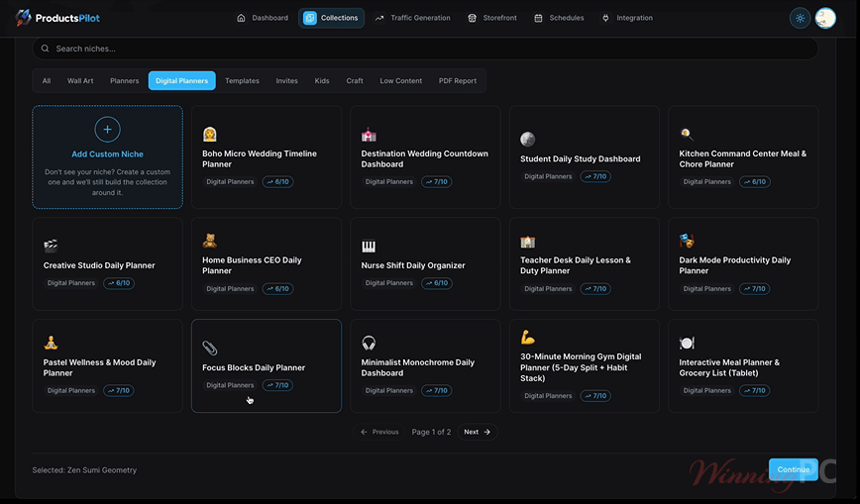Select the Templates tab

[242, 80]
